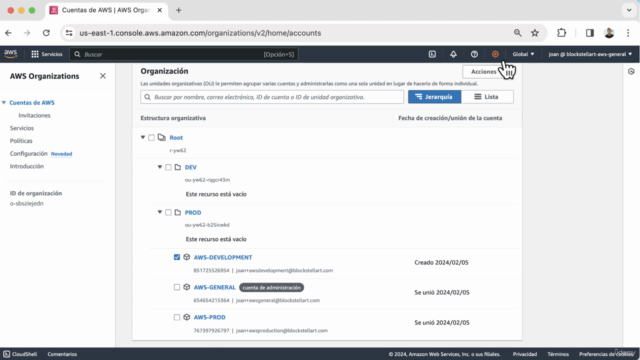View site information icon in address bar
640x360 pixels.
[x=69, y=33]
